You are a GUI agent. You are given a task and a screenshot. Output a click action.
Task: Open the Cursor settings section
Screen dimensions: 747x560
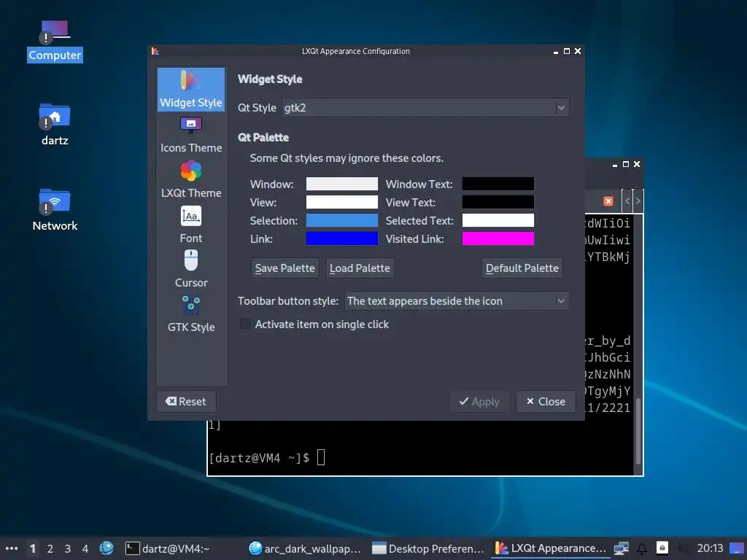190,269
